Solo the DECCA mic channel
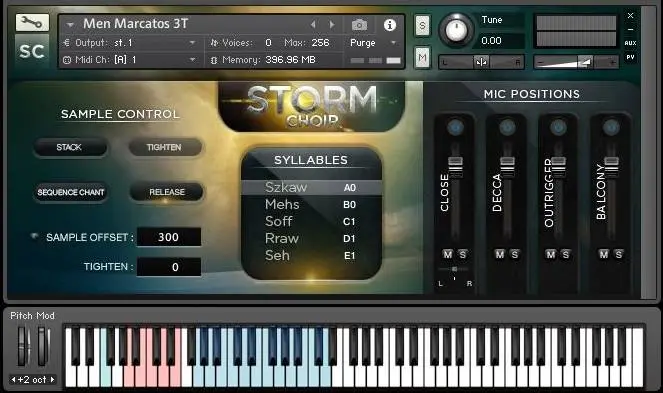The image size is (663, 393). pyautogui.click(x=515, y=254)
